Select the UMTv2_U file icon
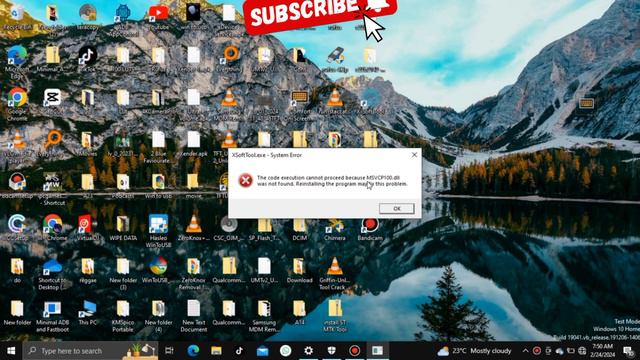640x360 pixels. (264, 270)
